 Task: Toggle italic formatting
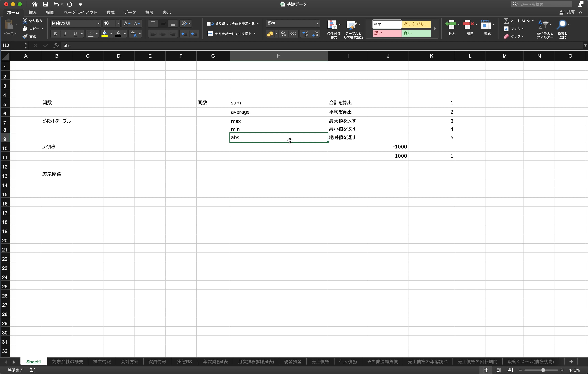(x=65, y=34)
